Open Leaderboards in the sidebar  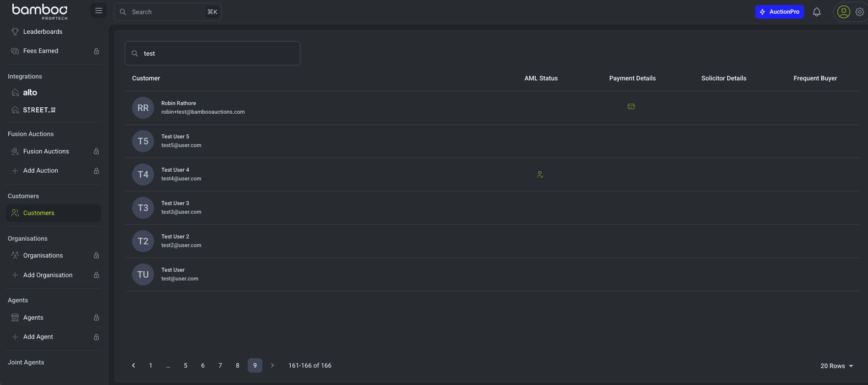pyautogui.click(x=43, y=32)
